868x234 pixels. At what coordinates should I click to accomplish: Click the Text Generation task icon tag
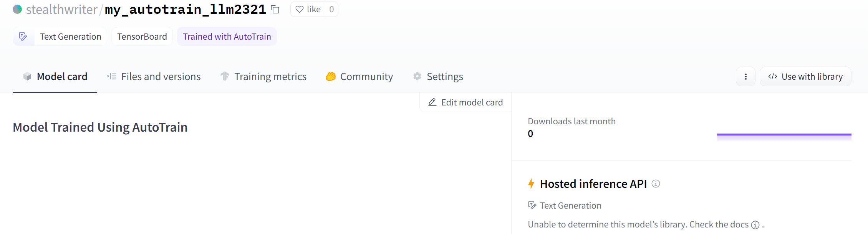pyautogui.click(x=23, y=37)
